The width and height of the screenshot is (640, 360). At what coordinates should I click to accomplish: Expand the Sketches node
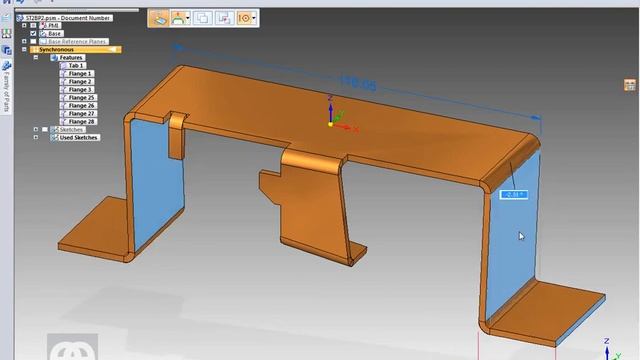(36, 129)
